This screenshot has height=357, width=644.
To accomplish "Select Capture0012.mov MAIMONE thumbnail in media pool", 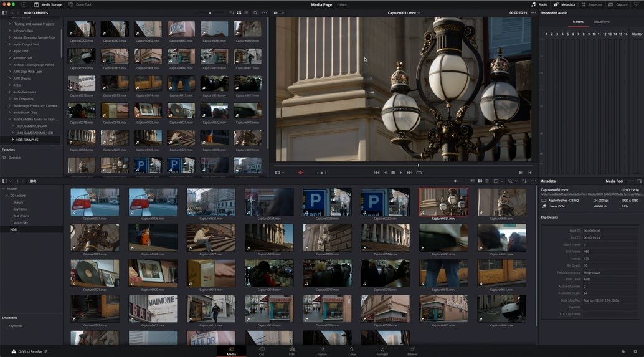I will click(x=153, y=308).
